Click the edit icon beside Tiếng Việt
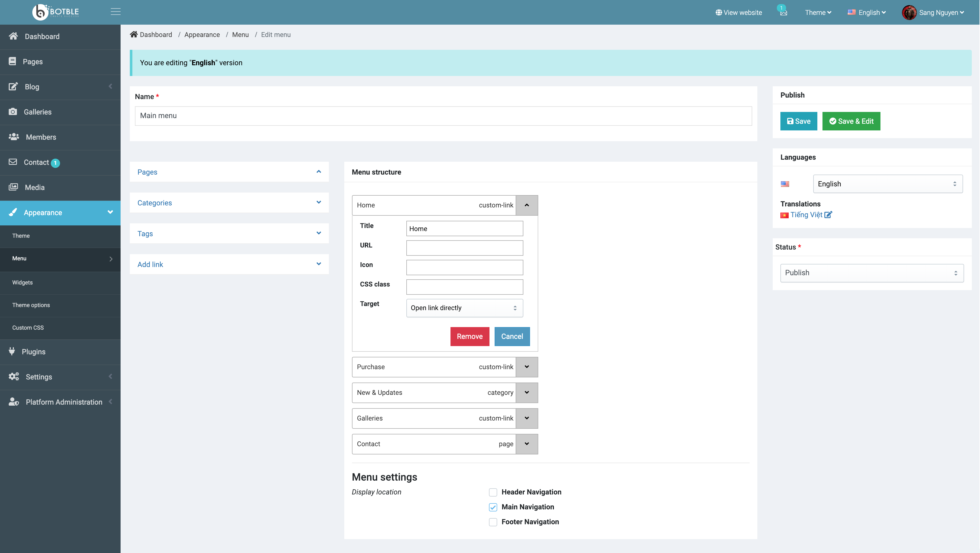The image size is (980, 553). pos(828,215)
